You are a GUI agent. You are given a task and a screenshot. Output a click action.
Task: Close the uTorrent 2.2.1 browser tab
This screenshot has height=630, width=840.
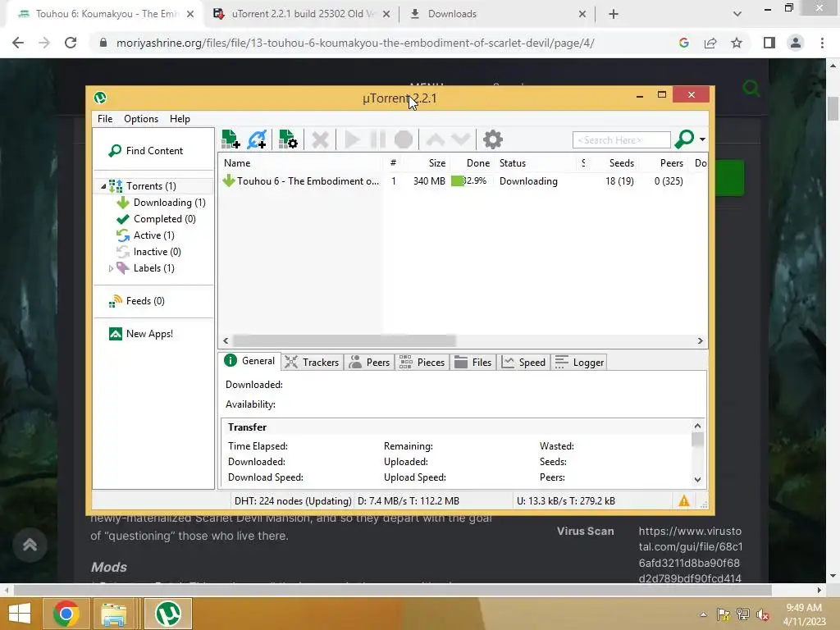386,15
